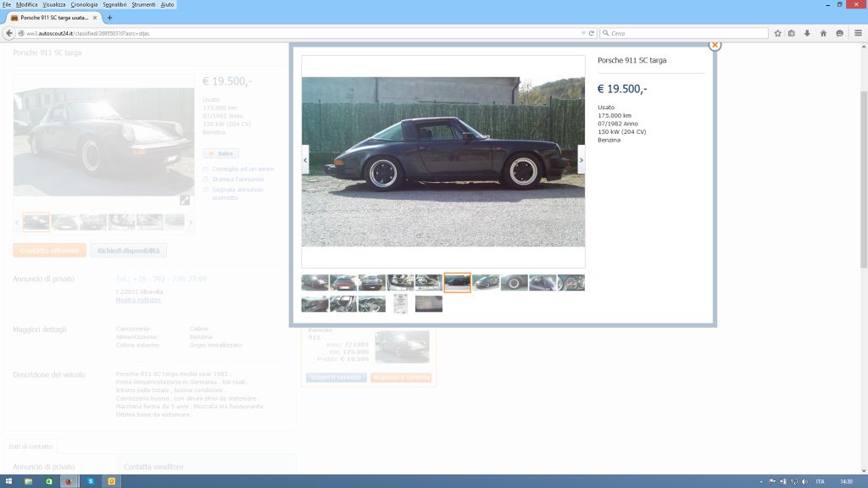
Task: Open the taskbar clock showing 14:30
Action: (847, 481)
